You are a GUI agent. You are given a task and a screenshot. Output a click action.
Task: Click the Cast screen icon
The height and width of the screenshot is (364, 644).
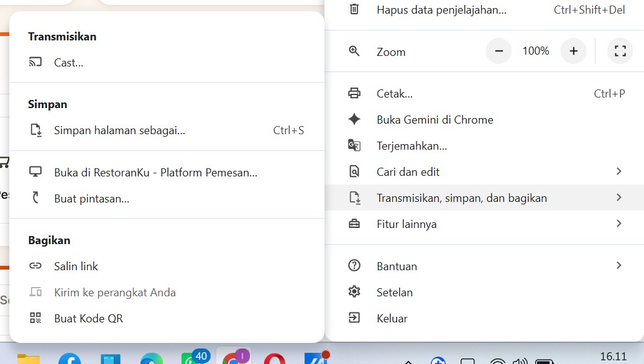35,62
